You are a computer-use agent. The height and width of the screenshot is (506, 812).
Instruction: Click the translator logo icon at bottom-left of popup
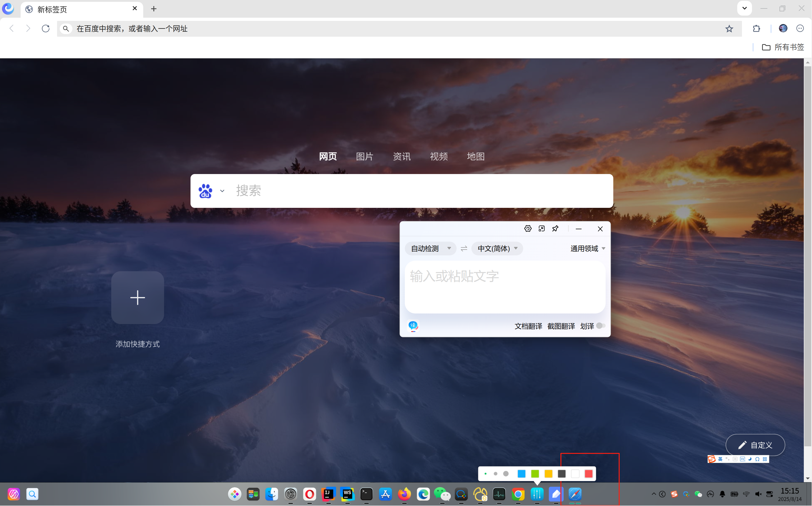pos(413,326)
